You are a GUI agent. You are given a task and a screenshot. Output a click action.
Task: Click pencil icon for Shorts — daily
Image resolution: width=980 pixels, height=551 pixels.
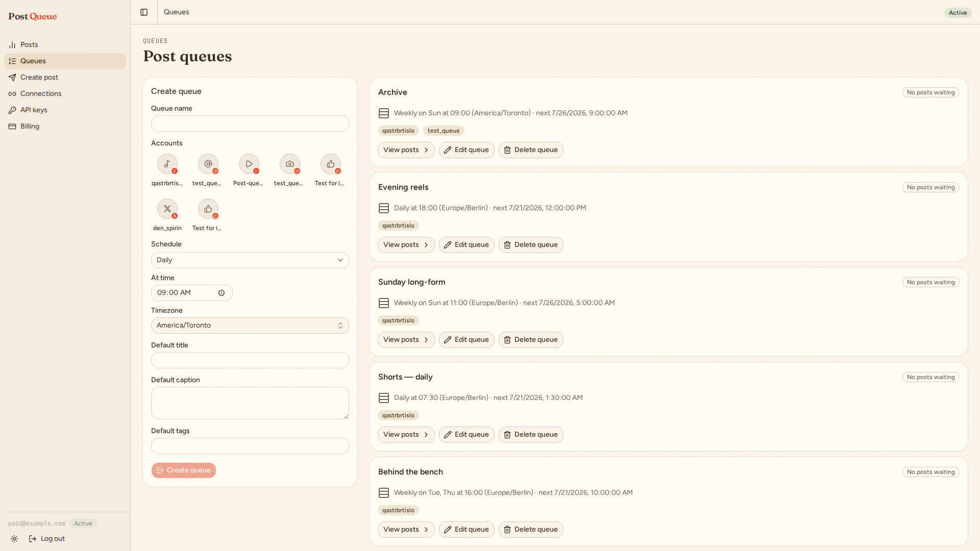point(448,435)
